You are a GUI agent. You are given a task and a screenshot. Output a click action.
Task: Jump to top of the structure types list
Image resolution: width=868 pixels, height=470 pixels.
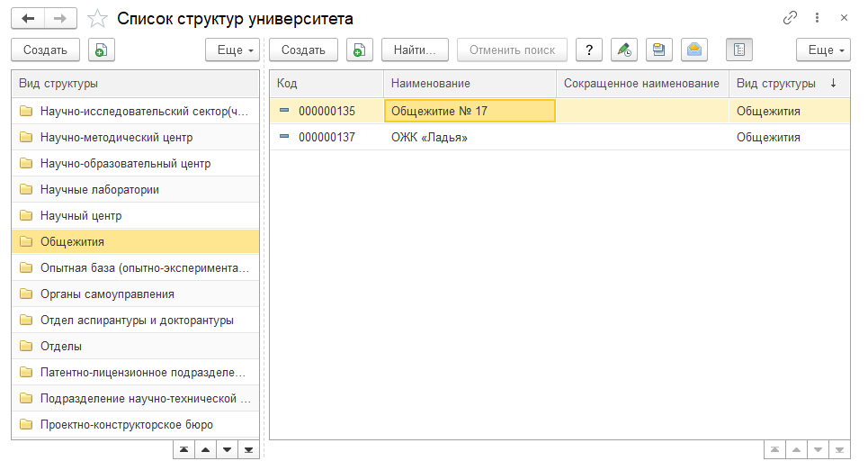[183, 449]
